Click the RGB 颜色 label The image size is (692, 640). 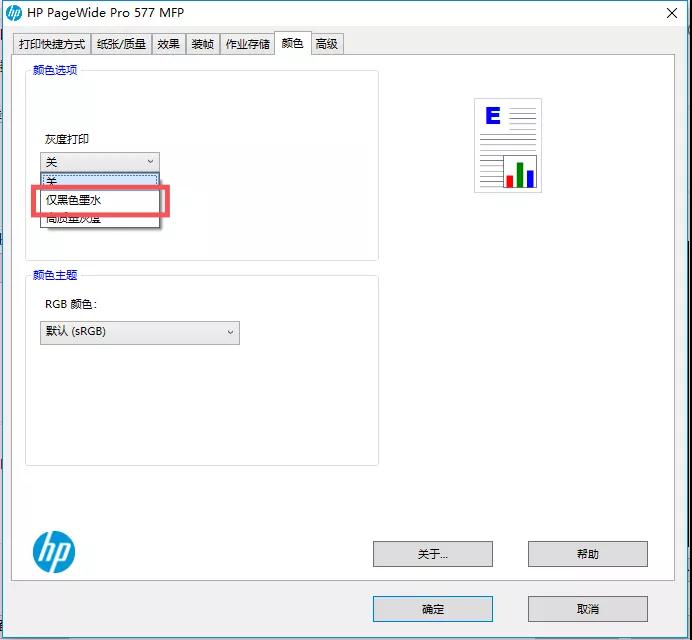tap(71, 304)
